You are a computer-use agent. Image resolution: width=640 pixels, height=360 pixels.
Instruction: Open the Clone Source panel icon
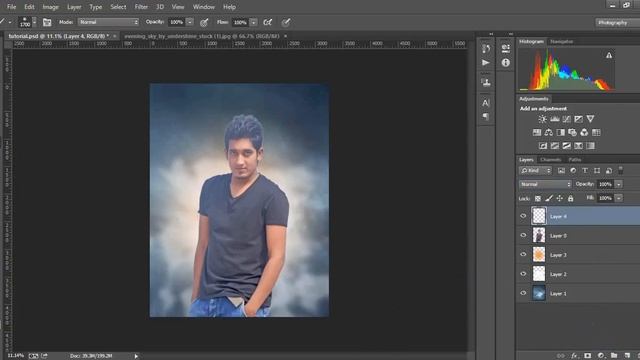(x=485, y=82)
